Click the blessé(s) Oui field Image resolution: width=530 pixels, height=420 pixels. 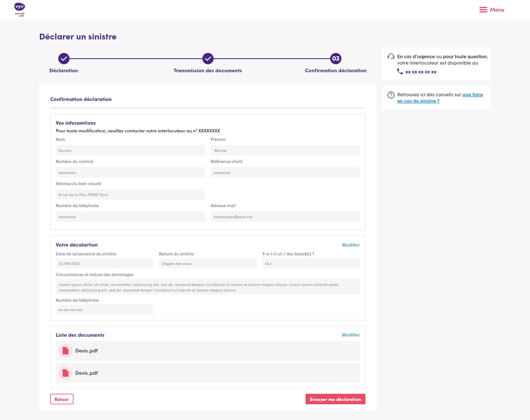(311, 263)
